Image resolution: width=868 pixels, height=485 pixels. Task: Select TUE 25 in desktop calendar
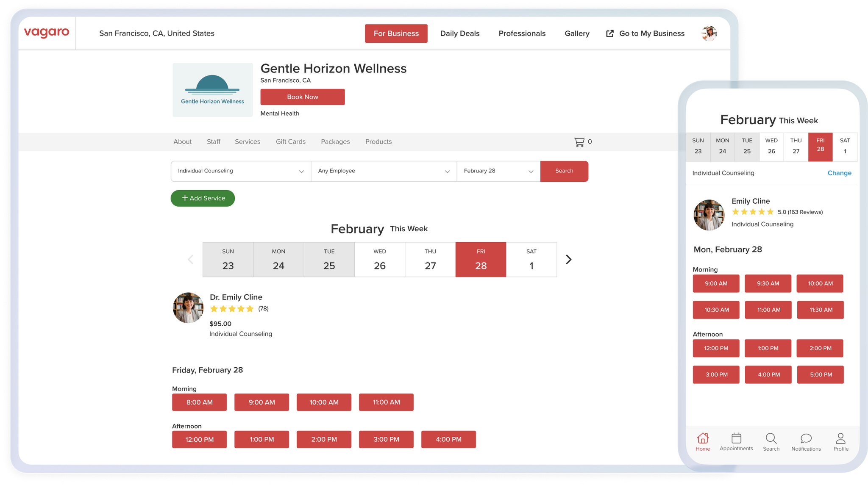click(329, 260)
